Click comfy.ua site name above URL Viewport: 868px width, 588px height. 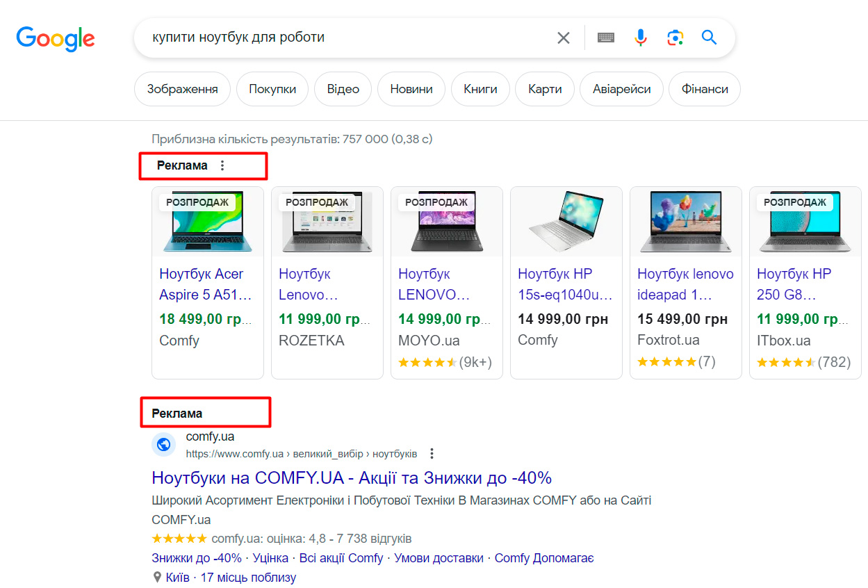[210, 436]
